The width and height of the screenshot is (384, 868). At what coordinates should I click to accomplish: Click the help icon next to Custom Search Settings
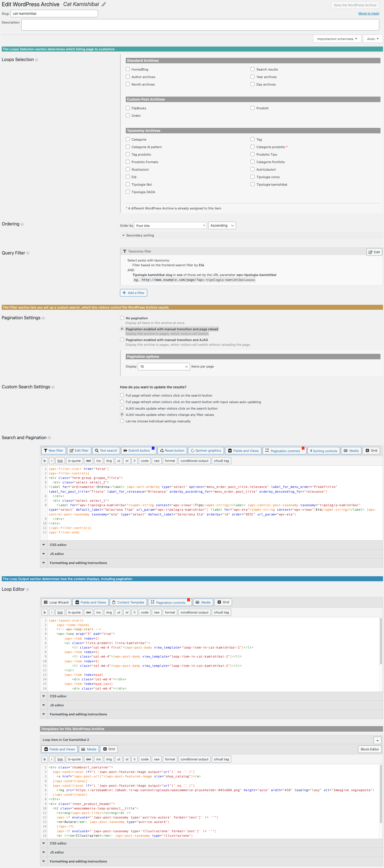point(53,387)
